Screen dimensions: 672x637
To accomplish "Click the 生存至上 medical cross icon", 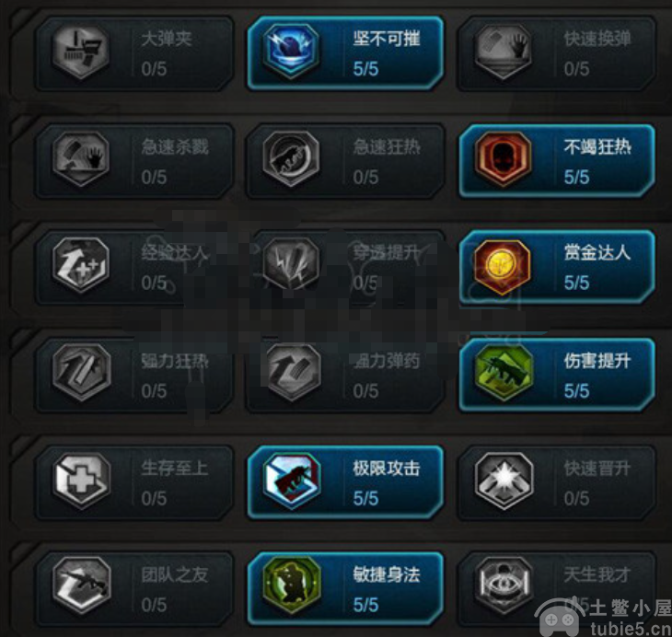I will [x=81, y=481].
